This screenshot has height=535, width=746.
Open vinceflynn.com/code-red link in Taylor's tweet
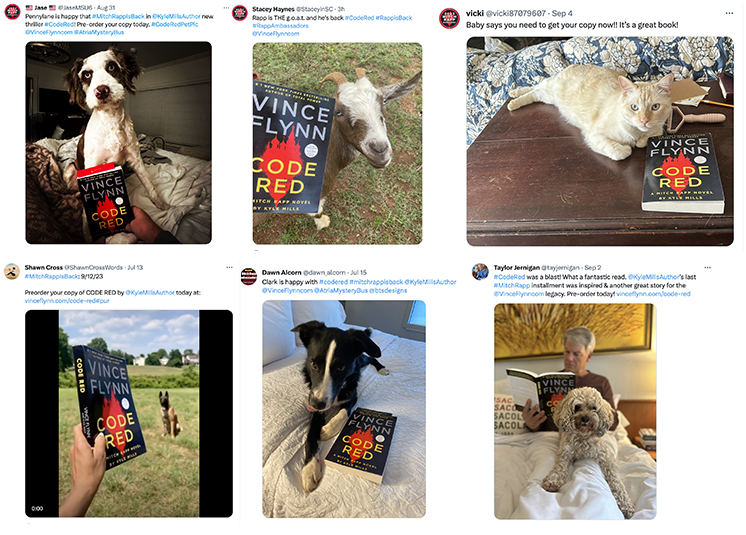[x=653, y=294]
